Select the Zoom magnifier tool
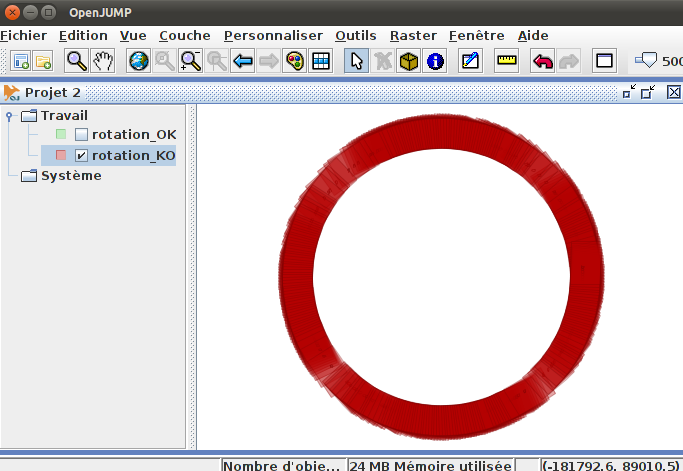Image resolution: width=683 pixels, height=471 pixels. click(x=76, y=61)
